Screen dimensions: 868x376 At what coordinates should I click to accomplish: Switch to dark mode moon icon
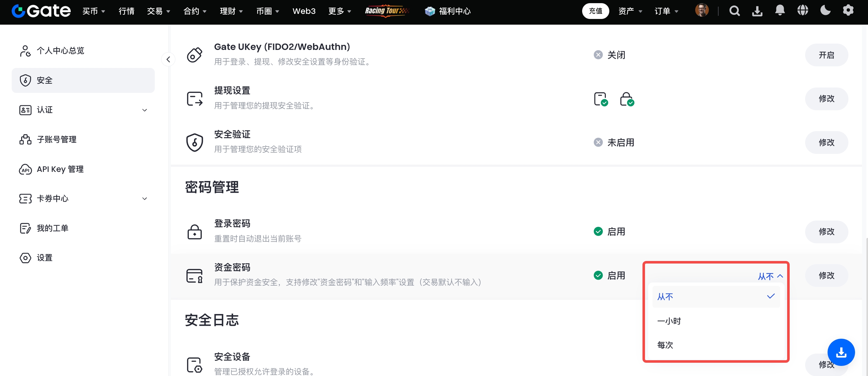click(x=825, y=11)
